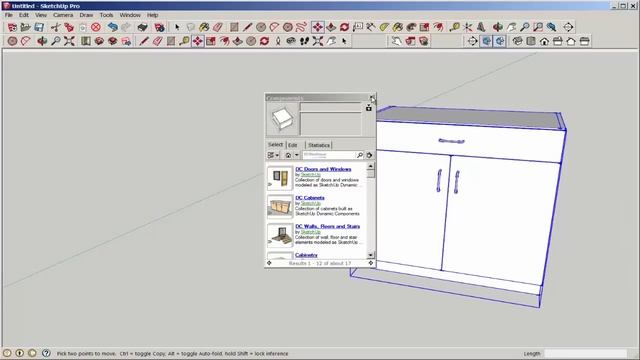Open DC Walls, Floors and Stairs link

(327, 226)
